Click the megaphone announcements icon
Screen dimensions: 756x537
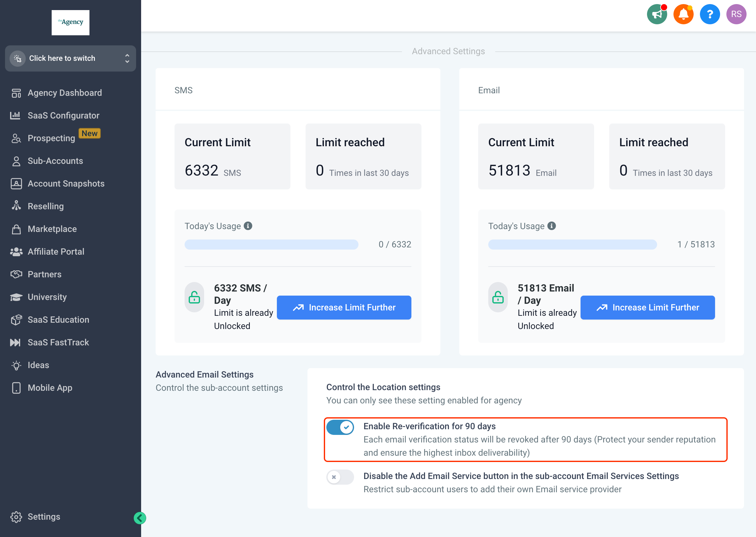tap(656, 14)
